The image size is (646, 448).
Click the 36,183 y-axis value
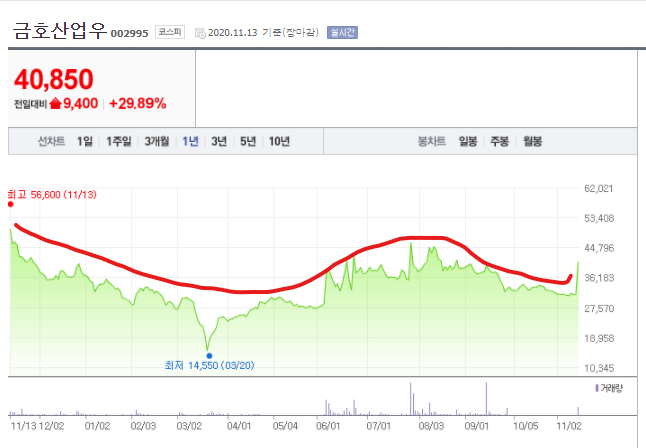(x=599, y=278)
